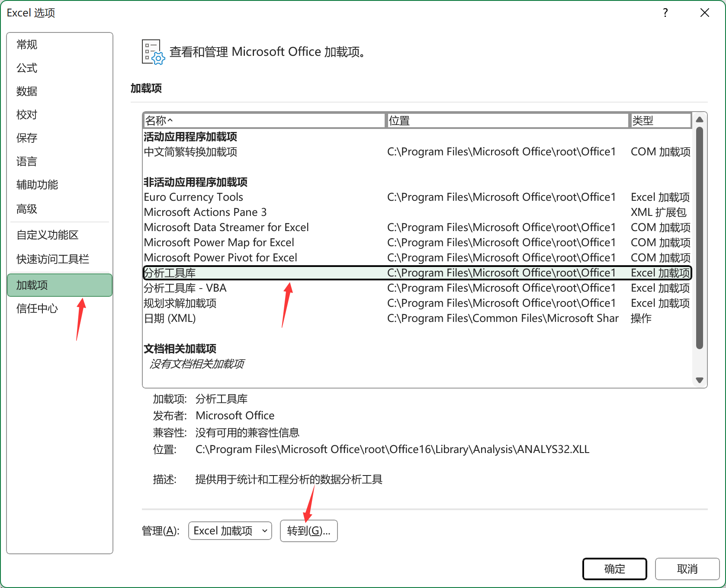Screen dimensions: 726x588
Task: Open the 校对 settings category
Action: [x=60, y=115]
